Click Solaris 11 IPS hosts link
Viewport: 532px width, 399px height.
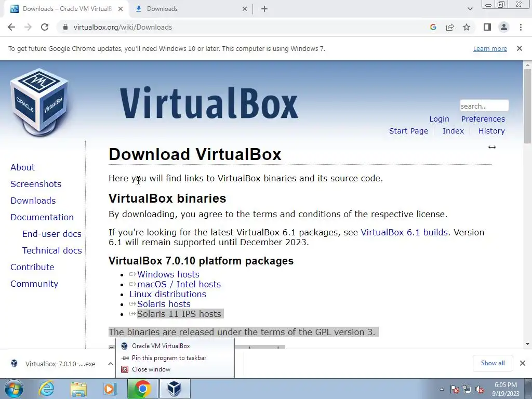coord(179,314)
